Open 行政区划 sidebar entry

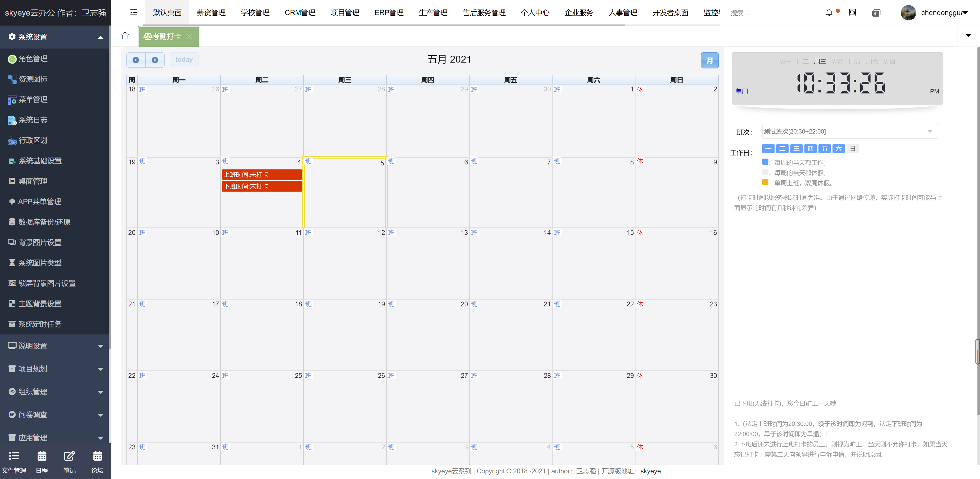54,140
